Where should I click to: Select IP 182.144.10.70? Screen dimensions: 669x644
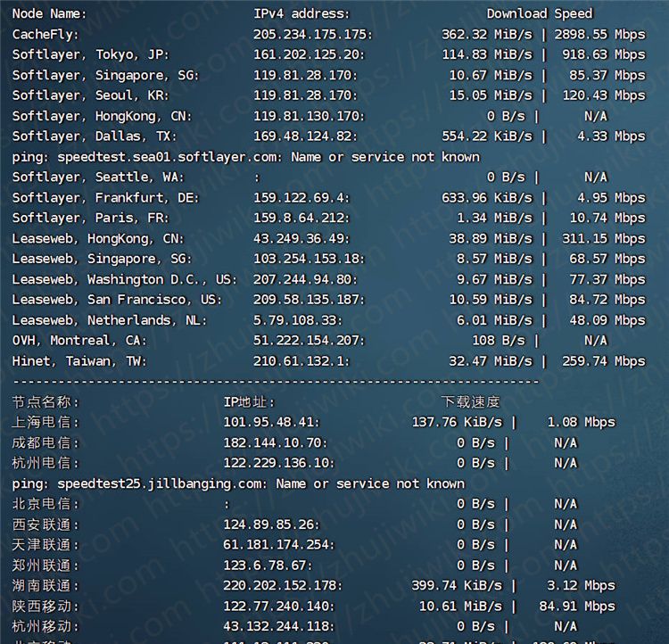pyautogui.click(x=276, y=442)
